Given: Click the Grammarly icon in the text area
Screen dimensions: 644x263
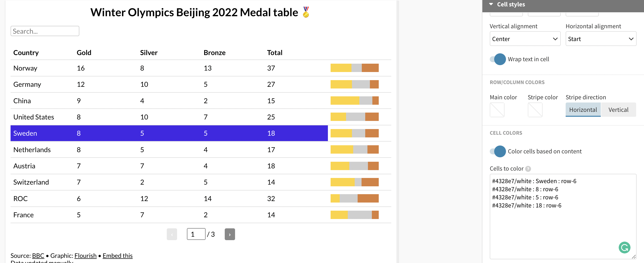Looking at the screenshot, I should (x=624, y=248).
